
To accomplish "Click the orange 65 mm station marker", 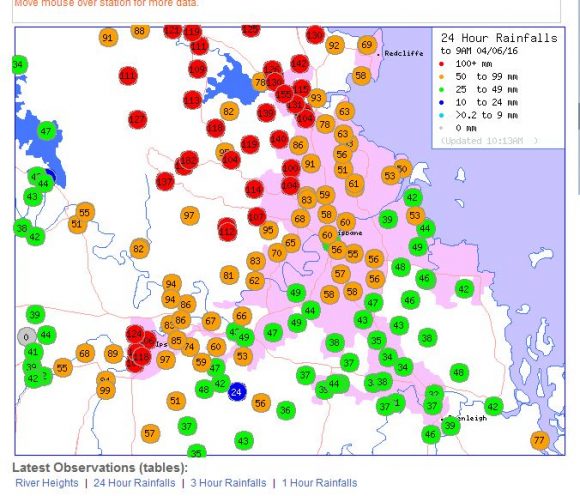I will 291,243.
